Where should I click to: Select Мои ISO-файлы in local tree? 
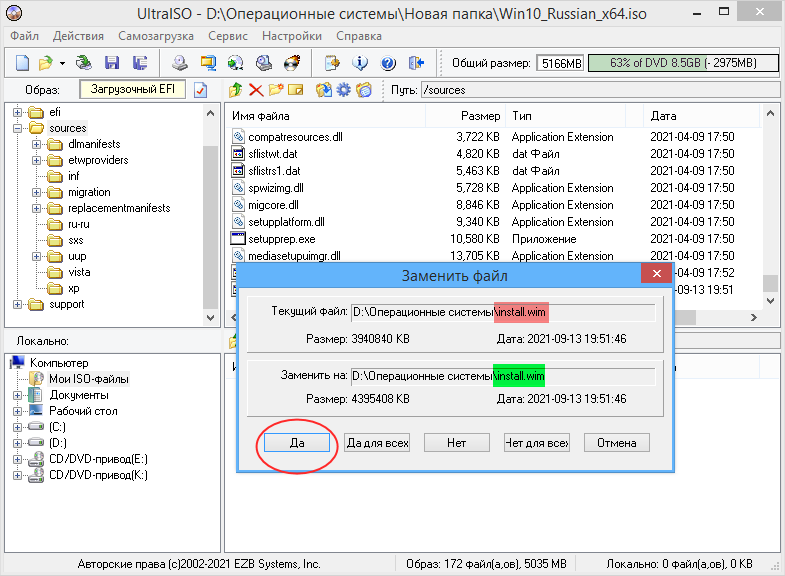pyautogui.click(x=89, y=379)
